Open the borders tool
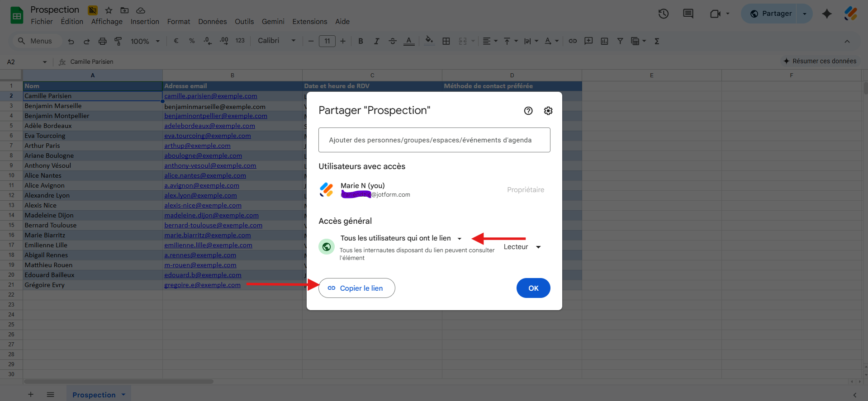 (446, 41)
